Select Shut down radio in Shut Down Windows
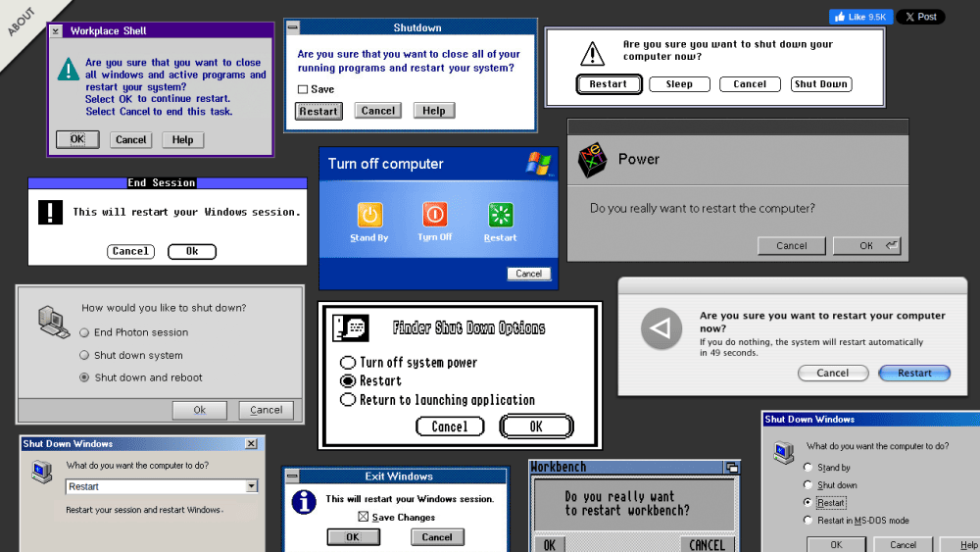Image resolution: width=980 pixels, height=552 pixels. [808, 484]
